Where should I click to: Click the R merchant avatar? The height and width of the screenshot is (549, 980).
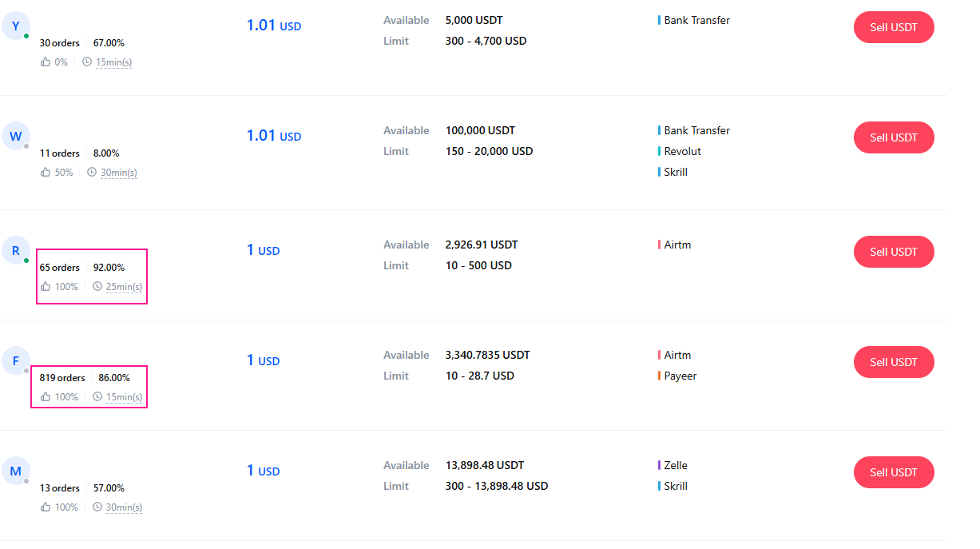pos(15,250)
